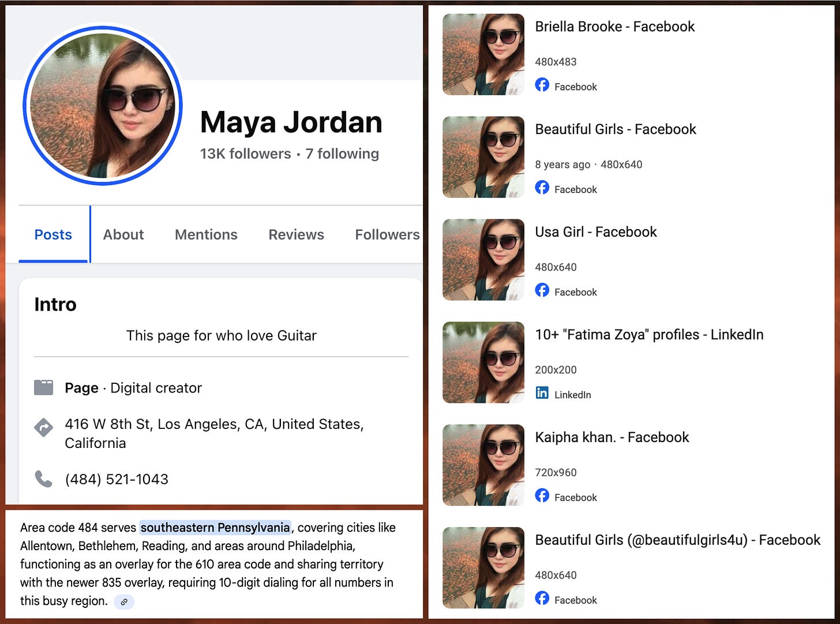
Task: Switch to the Followers tab
Action: (x=387, y=234)
